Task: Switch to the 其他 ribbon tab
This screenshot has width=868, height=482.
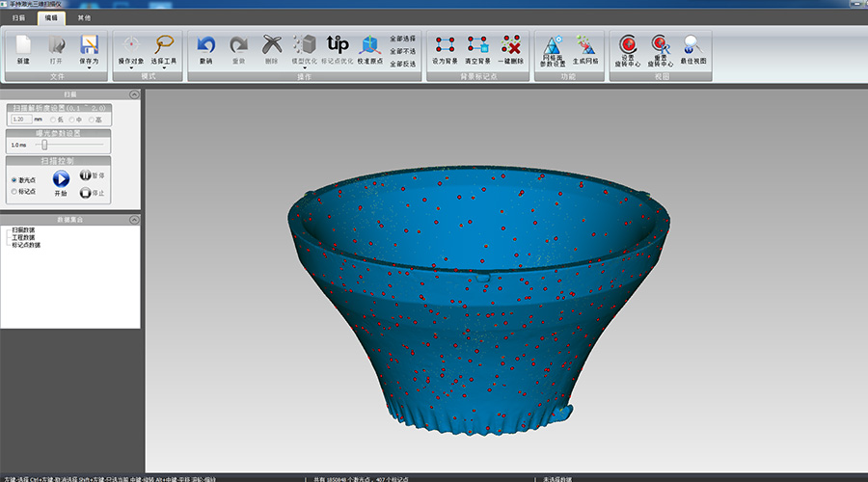Action: pyautogui.click(x=83, y=17)
